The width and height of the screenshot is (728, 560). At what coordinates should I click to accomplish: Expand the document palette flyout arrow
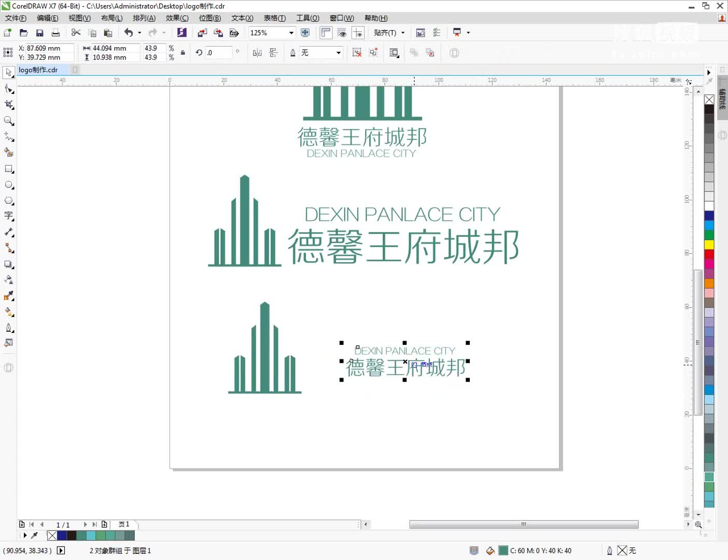(x=24, y=535)
